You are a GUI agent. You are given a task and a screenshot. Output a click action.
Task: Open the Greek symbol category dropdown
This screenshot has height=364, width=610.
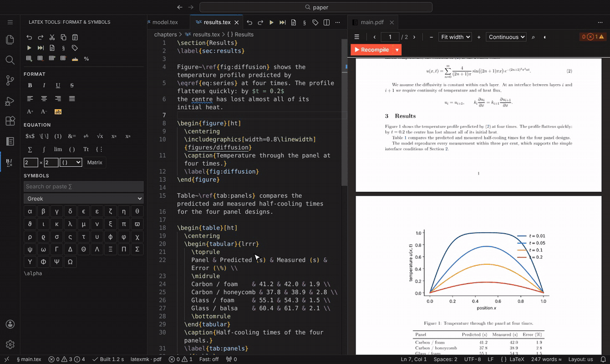tap(83, 198)
